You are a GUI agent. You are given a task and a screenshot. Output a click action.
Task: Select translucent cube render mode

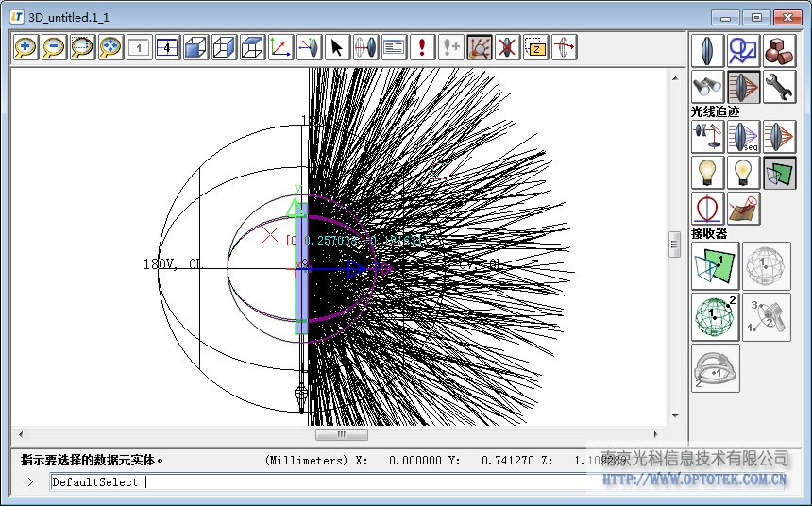click(x=252, y=47)
